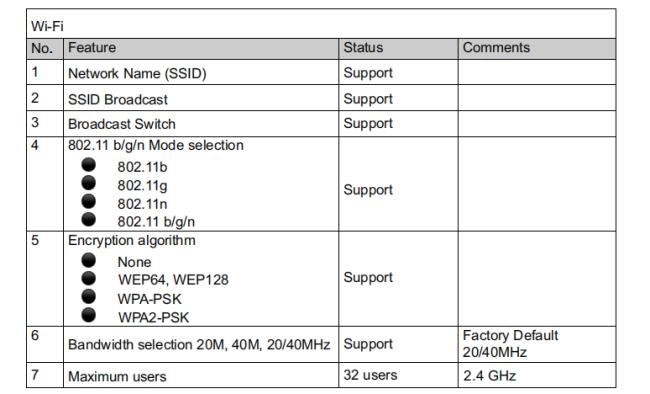Click the bullet next to 802.11b
The image size is (650, 394).
coord(88,165)
